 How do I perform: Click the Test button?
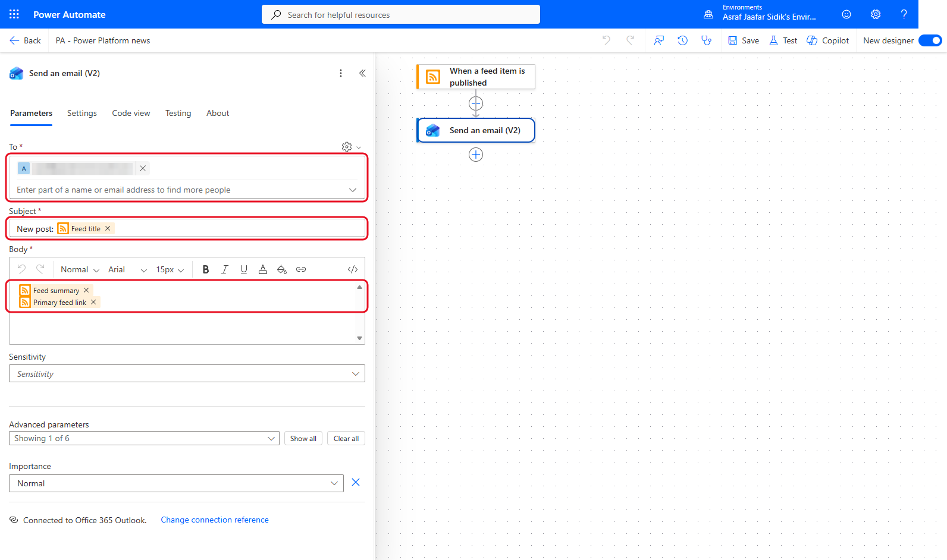783,40
